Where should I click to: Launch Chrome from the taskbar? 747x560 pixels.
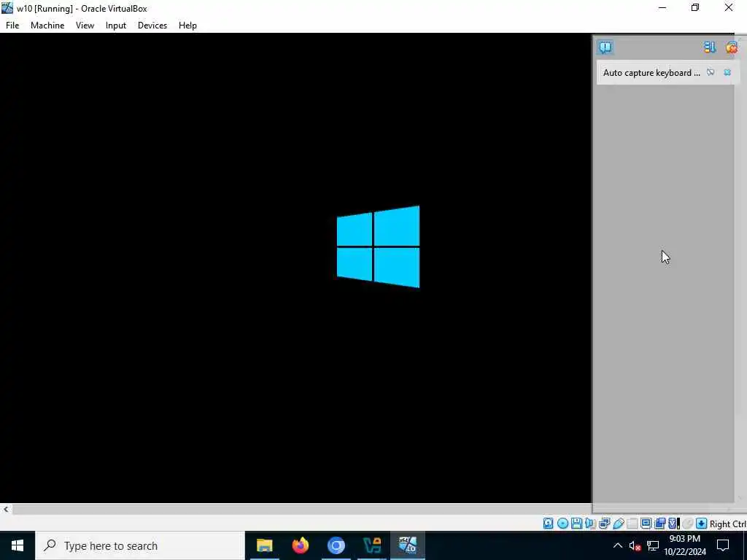pyautogui.click(x=336, y=545)
